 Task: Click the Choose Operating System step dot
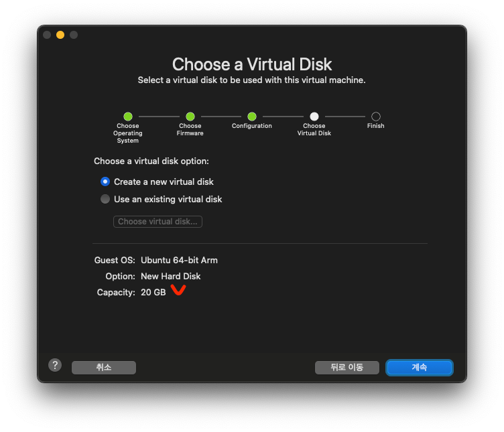(x=128, y=117)
